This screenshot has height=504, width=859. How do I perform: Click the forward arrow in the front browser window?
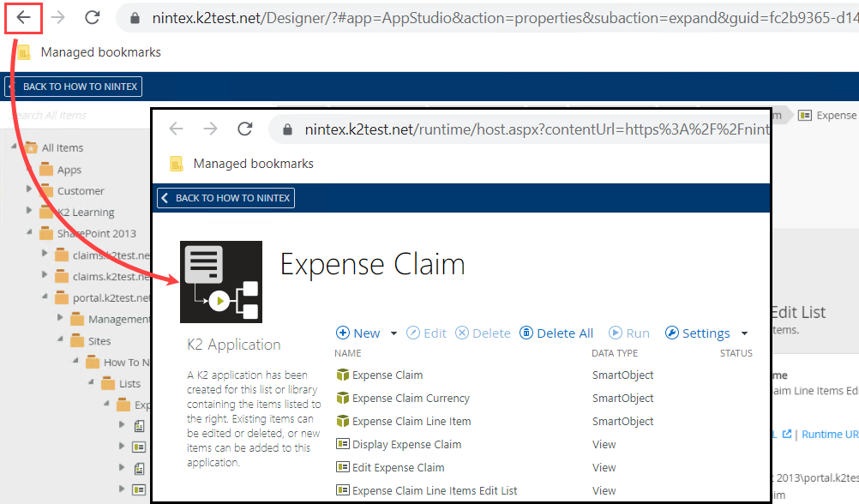tap(210, 129)
